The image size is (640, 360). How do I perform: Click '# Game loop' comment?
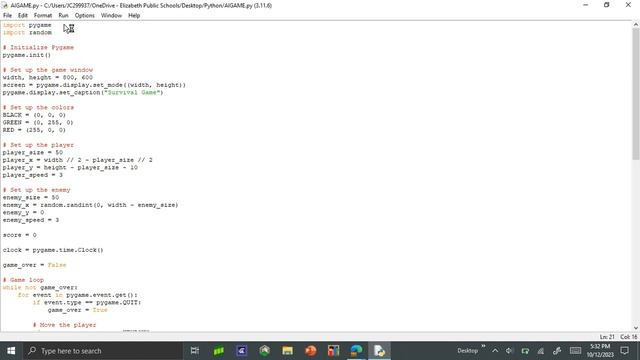23,280
